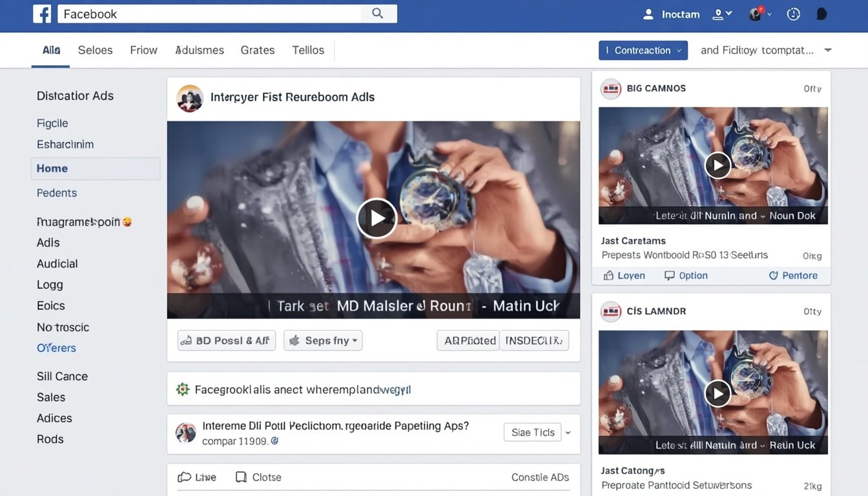
Task: Open the friends dropdown icon in header
Action: (x=722, y=14)
